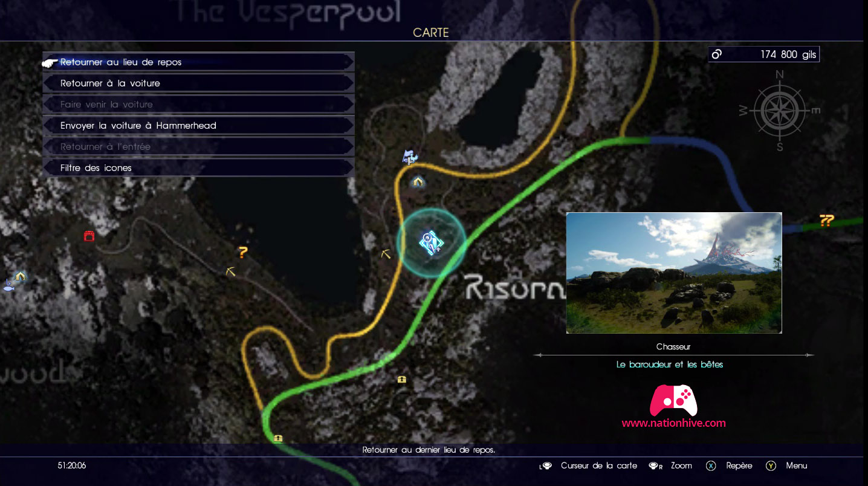868x486 pixels.
Task: Click the L stick map cursor icon
Action: click(546, 466)
